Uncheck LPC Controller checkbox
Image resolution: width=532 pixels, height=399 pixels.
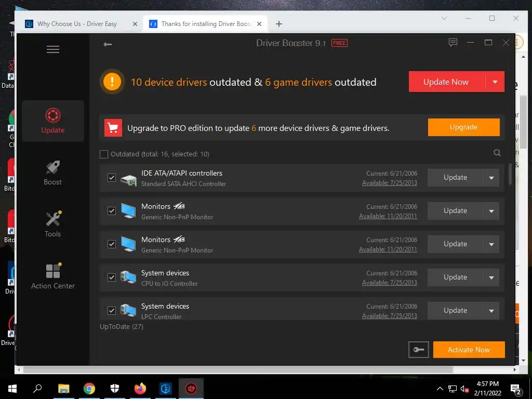pos(112,311)
